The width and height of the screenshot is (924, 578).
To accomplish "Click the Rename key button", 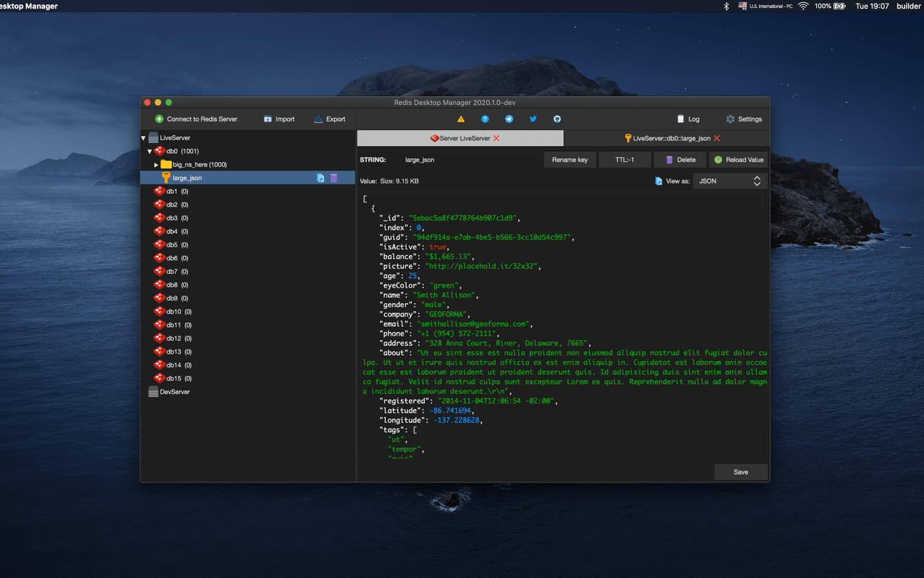I will coord(570,160).
